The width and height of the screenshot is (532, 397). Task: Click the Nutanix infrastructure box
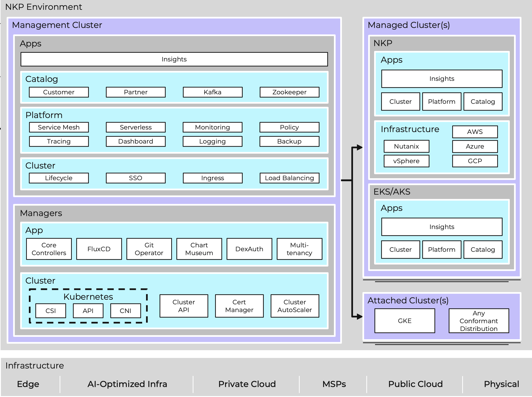(x=406, y=146)
